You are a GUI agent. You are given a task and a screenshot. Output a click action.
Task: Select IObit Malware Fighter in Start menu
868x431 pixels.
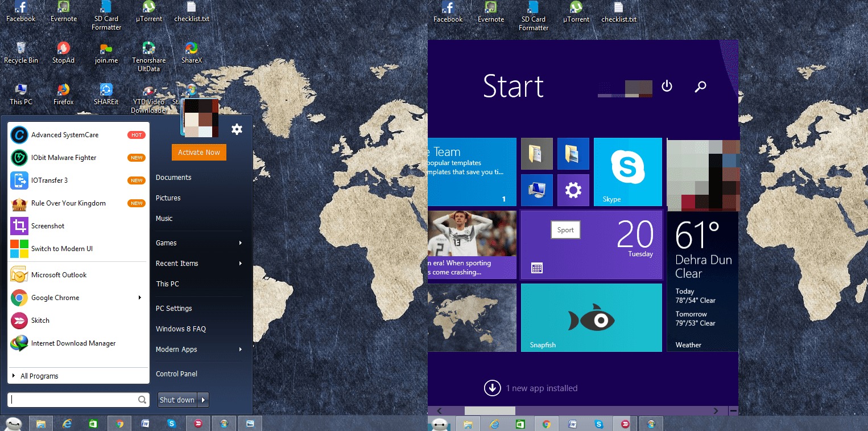78,158
